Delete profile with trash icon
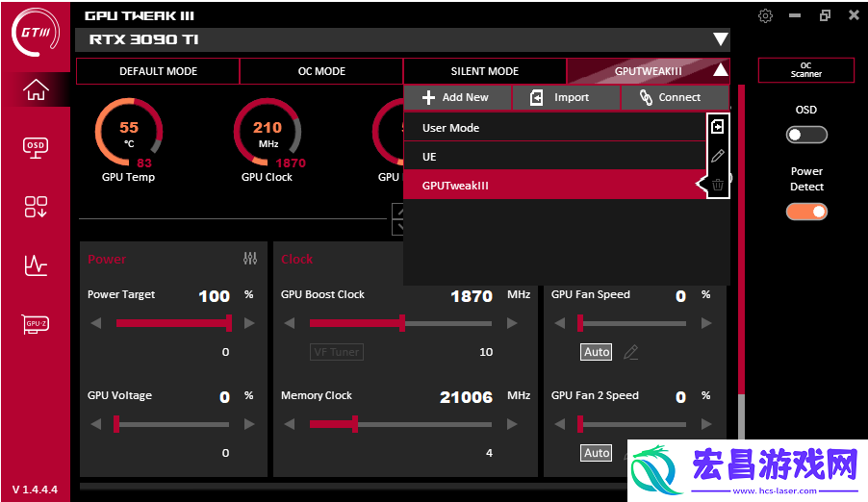This screenshot has height=502, width=868. coord(718,185)
